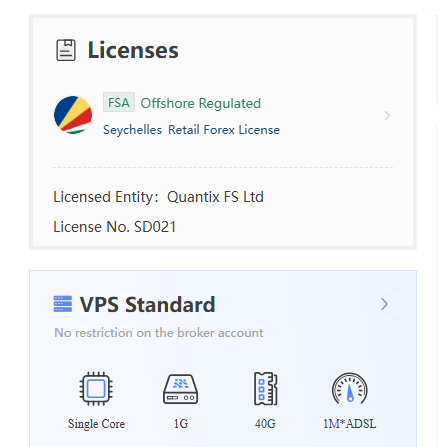Expand the FSA license details chevron
438x447 pixels.
click(x=387, y=116)
